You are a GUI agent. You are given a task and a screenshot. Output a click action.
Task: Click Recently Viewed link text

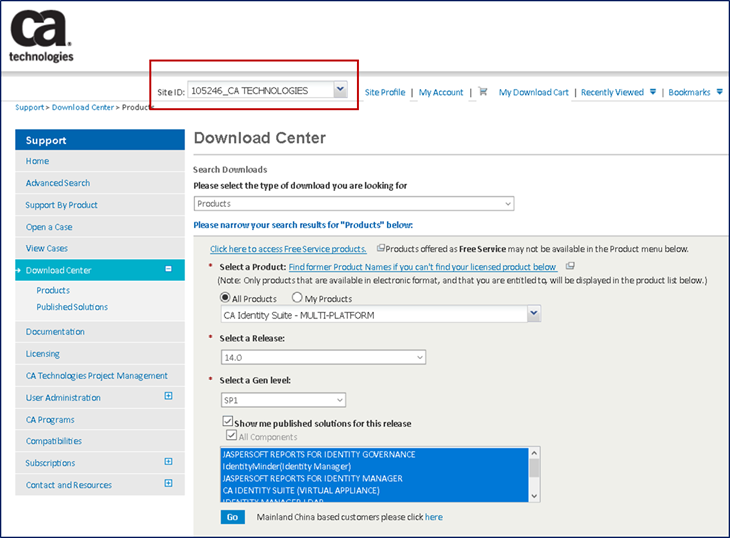point(612,92)
